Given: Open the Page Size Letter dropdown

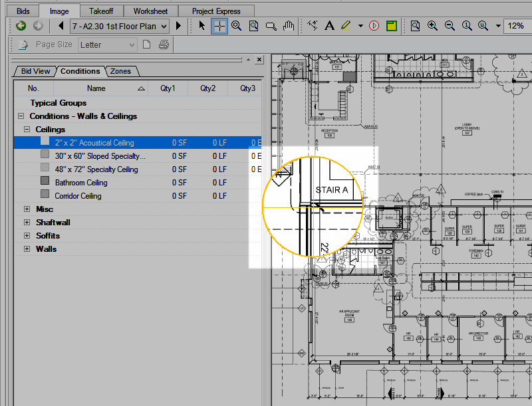Looking at the screenshot, I should coord(107,45).
